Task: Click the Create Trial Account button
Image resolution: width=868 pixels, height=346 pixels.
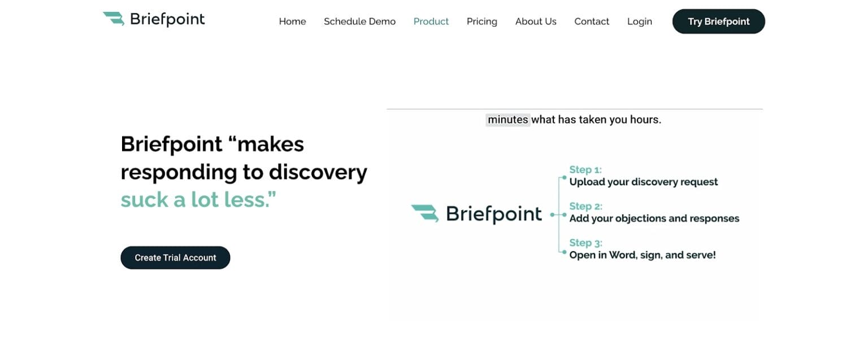Action: 175,257
